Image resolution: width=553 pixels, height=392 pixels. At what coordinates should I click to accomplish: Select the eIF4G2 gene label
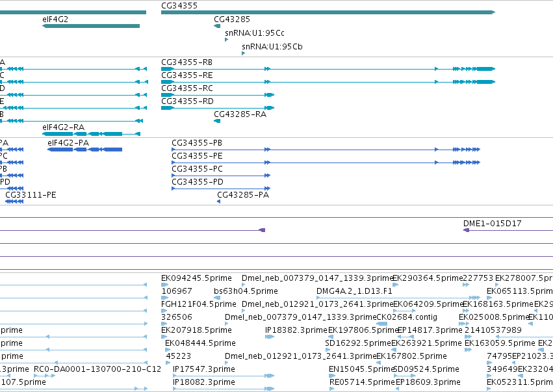[x=55, y=20]
